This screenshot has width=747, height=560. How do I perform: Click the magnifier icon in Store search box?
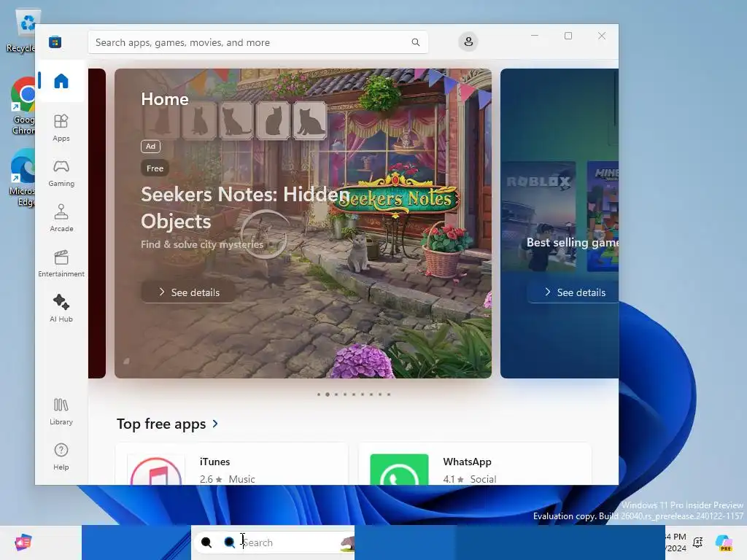415,42
